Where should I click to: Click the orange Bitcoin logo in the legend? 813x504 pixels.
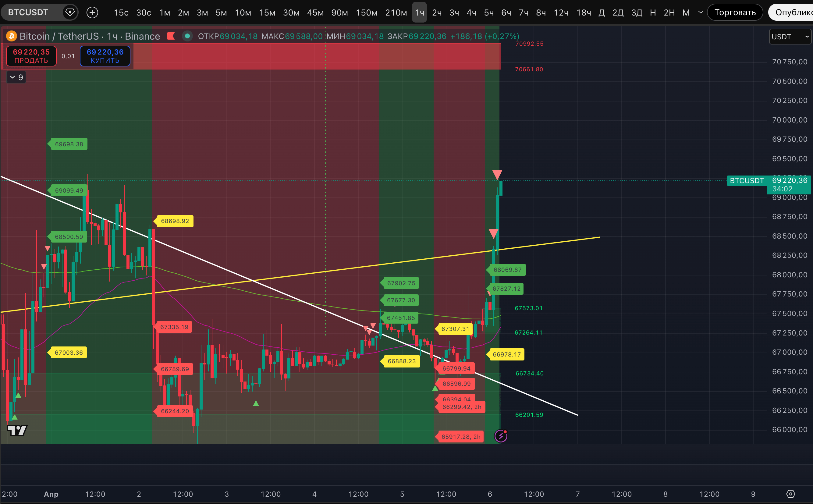click(x=12, y=36)
